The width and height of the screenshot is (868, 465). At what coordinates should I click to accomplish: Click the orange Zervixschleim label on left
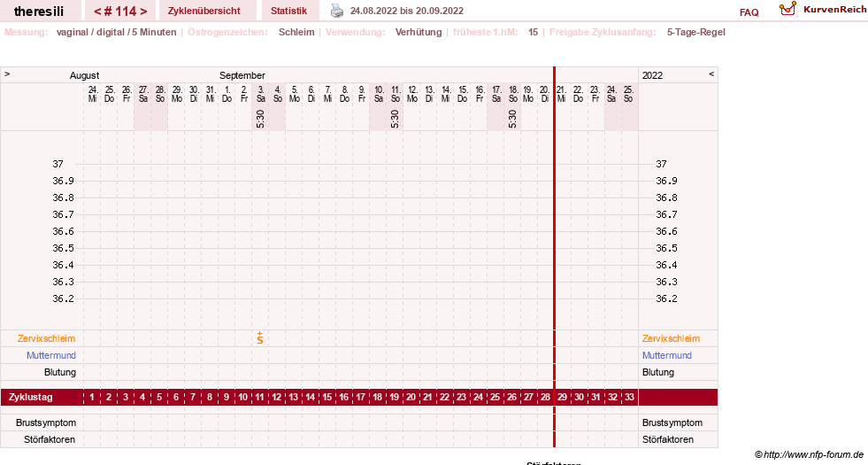pos(47,338)
